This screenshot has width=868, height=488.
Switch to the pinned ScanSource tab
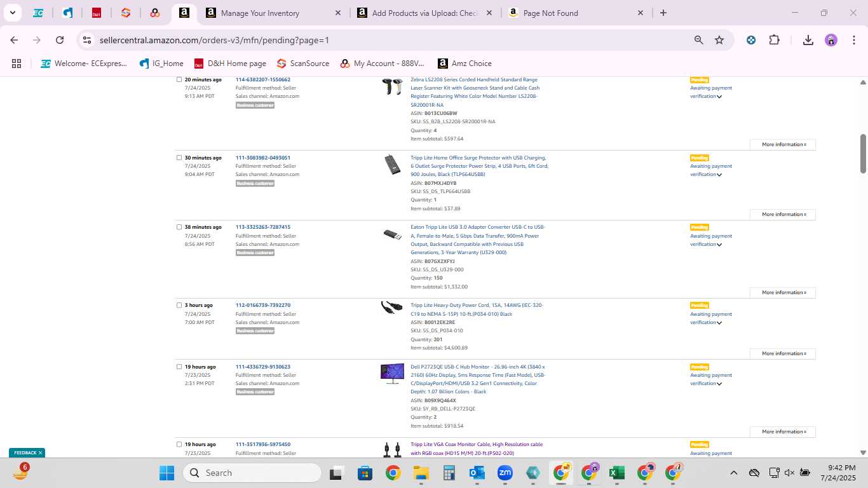(x=126, y=13)
